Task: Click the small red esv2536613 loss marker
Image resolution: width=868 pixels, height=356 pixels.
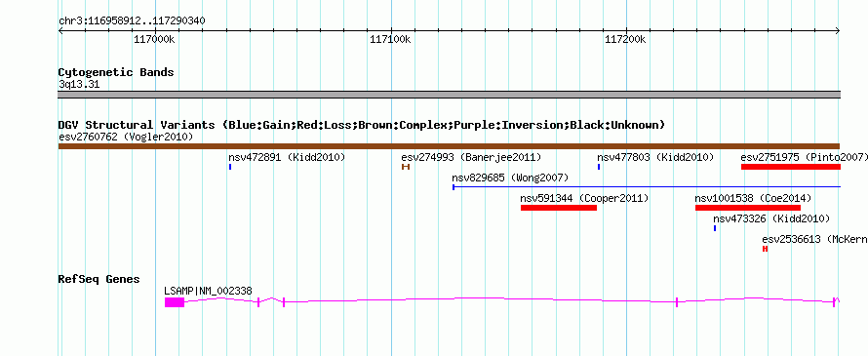Action: tap(765, 249)
